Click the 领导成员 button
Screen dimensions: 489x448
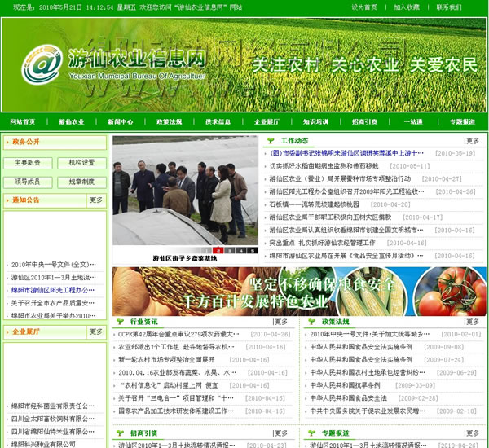(28, 182)
